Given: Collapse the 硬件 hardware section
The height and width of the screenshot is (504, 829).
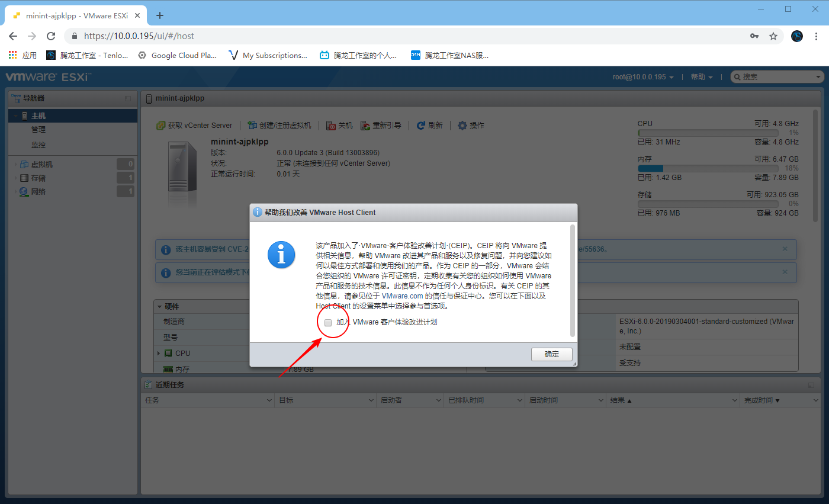Looking at the screenshot, I should coord(159,307).
